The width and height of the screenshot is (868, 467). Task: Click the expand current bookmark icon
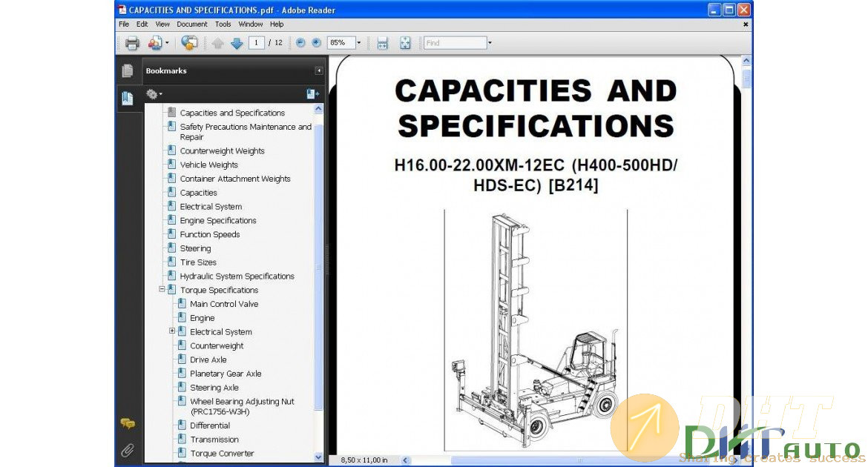coord(312,94)
